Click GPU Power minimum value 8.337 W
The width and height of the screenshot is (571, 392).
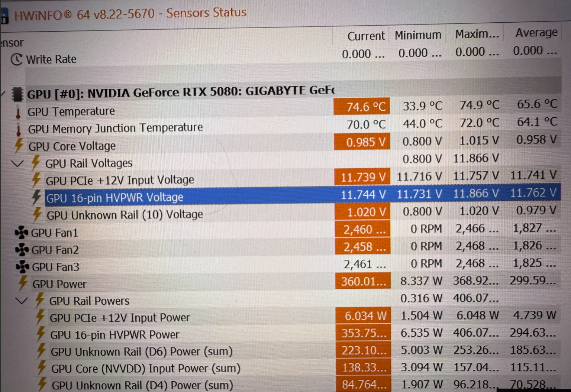(421, 281)
